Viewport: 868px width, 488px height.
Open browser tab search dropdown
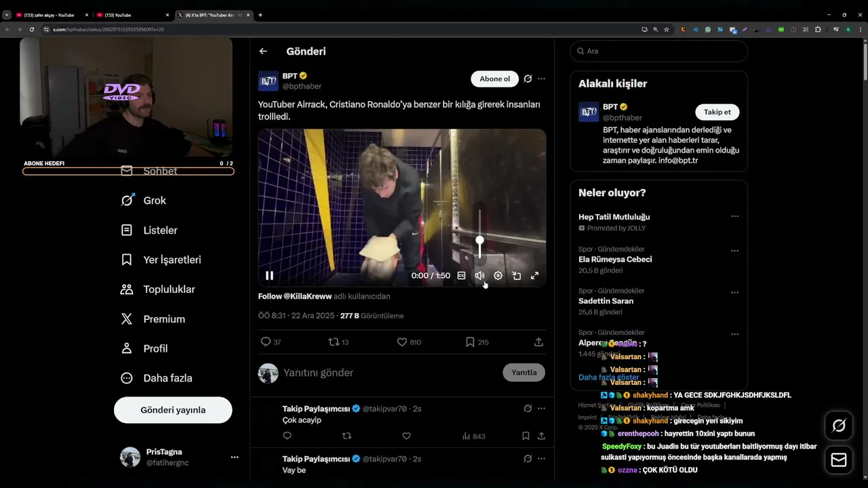tap(6, 15)
